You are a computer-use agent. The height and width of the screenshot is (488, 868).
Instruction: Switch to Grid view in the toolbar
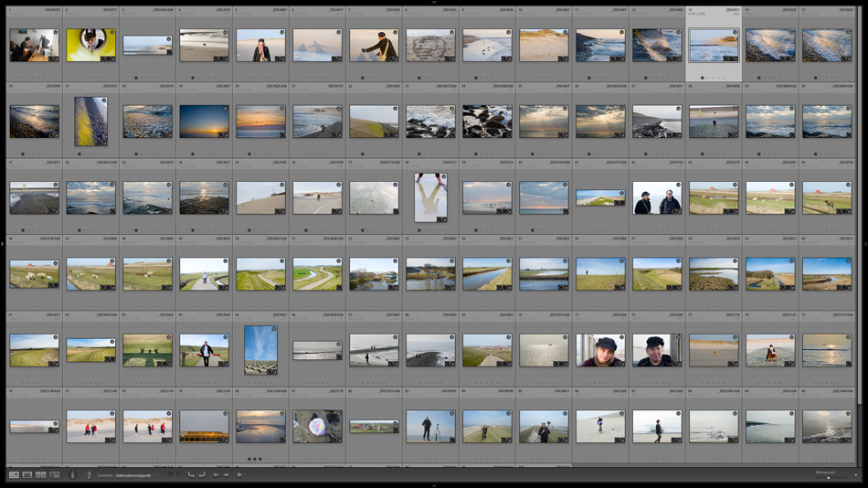[x=14, y=475]
